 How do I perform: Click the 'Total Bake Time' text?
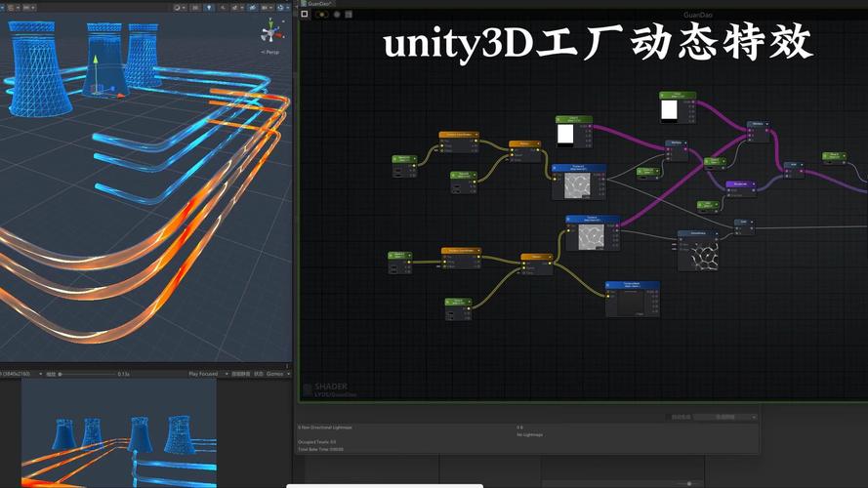tap(320, 449)
